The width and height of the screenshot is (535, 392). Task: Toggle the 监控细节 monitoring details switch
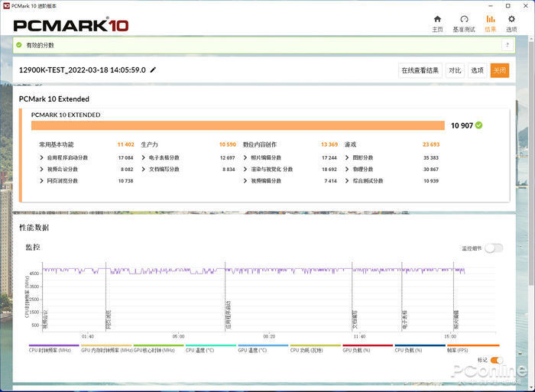tap(494, 248)
